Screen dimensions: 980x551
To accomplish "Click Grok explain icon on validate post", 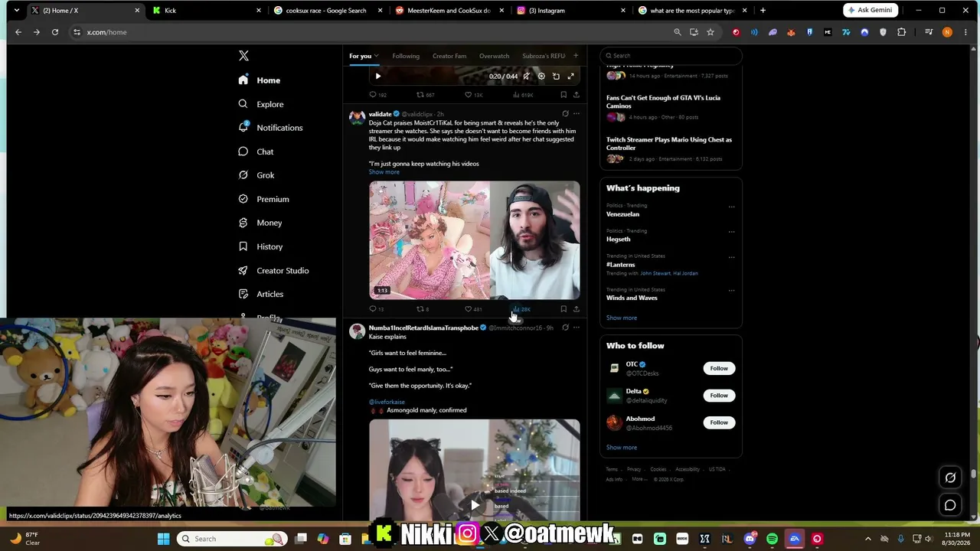I will pyautogui.click(x=565, y=114).
